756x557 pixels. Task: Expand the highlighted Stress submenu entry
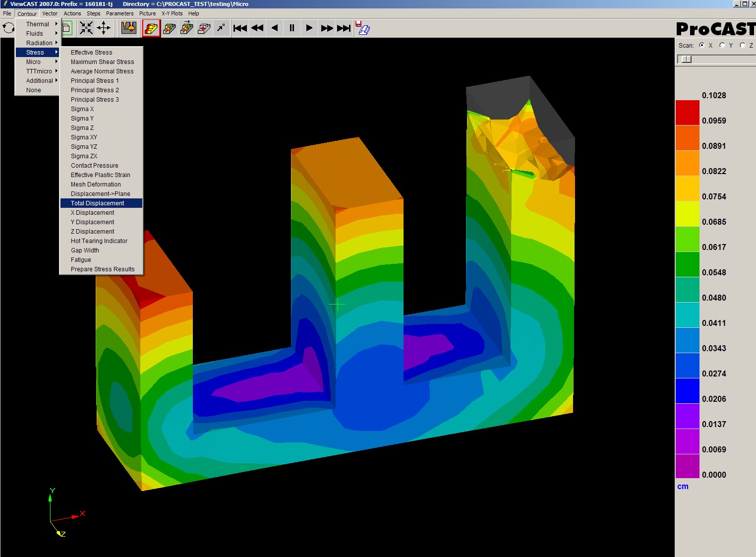[x=37, y=53]
